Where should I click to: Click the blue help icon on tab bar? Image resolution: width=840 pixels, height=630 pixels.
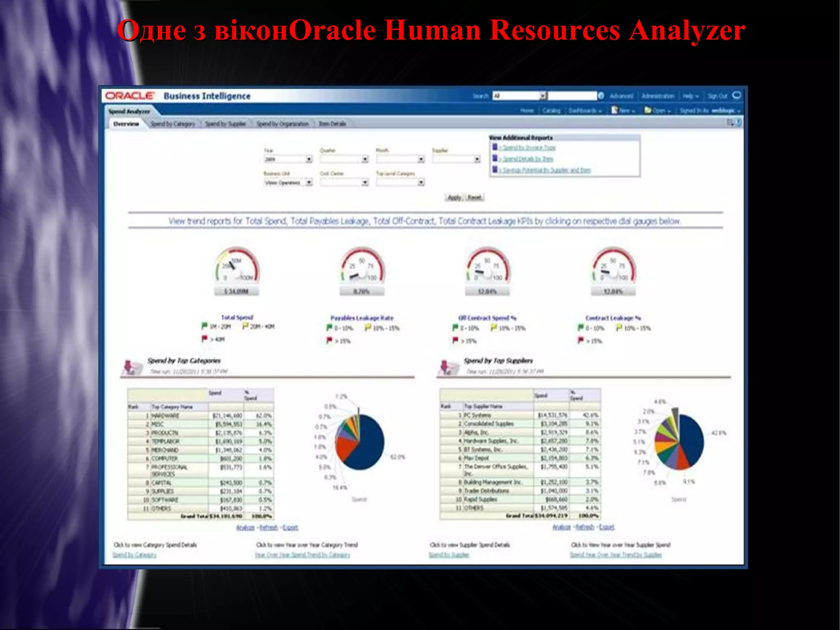pos(739,122)
